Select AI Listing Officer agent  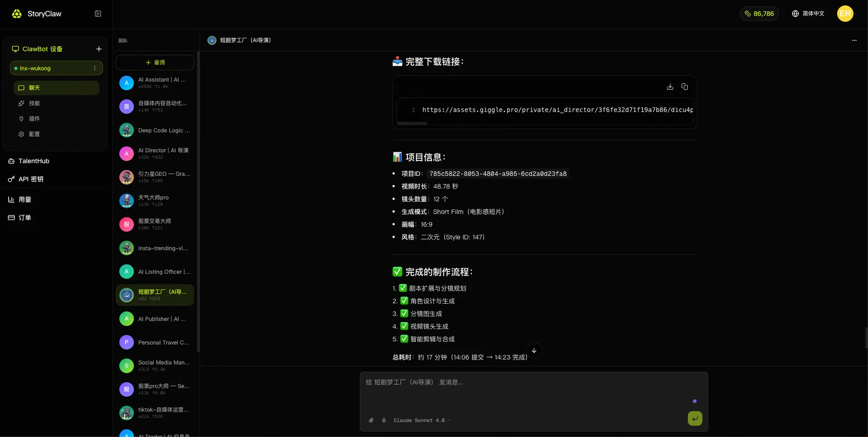pos(155,272)
